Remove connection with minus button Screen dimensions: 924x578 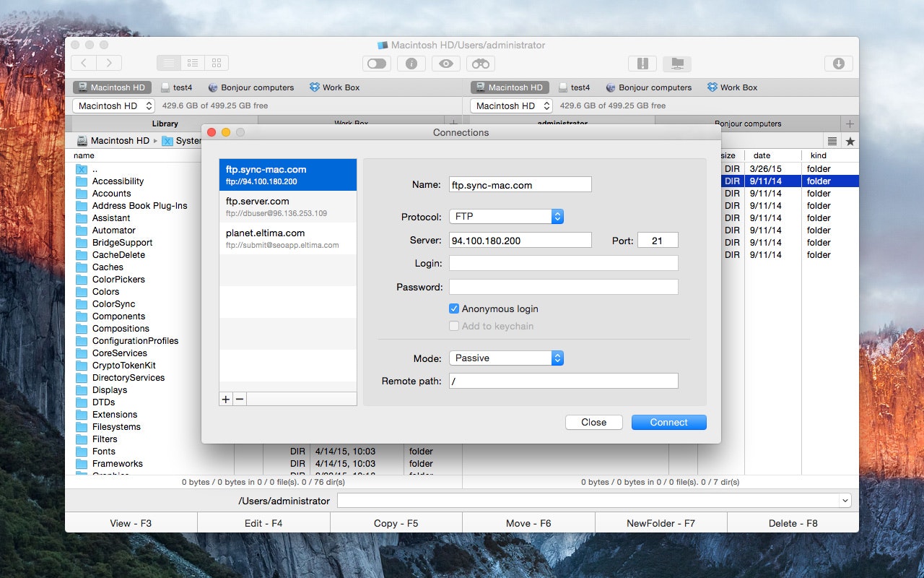(x=240, y=399)
